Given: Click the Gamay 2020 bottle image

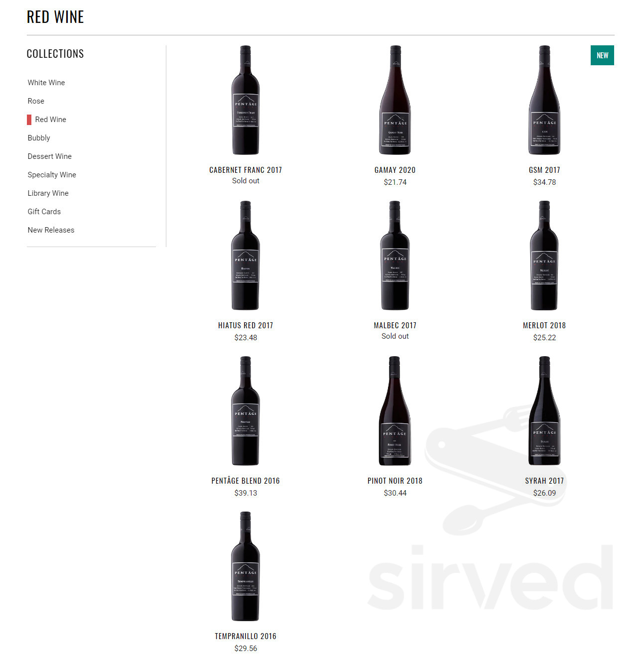Looking at the screenshot, I should click(395, 100).
